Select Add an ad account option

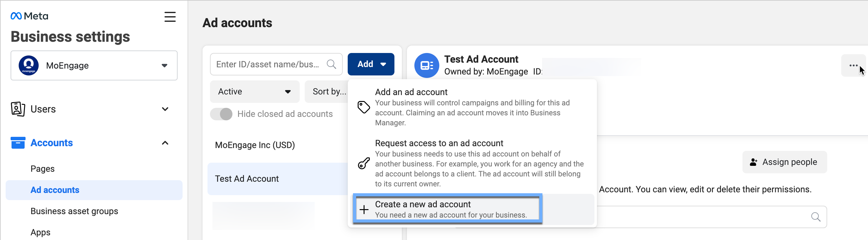tap(472, 107)
